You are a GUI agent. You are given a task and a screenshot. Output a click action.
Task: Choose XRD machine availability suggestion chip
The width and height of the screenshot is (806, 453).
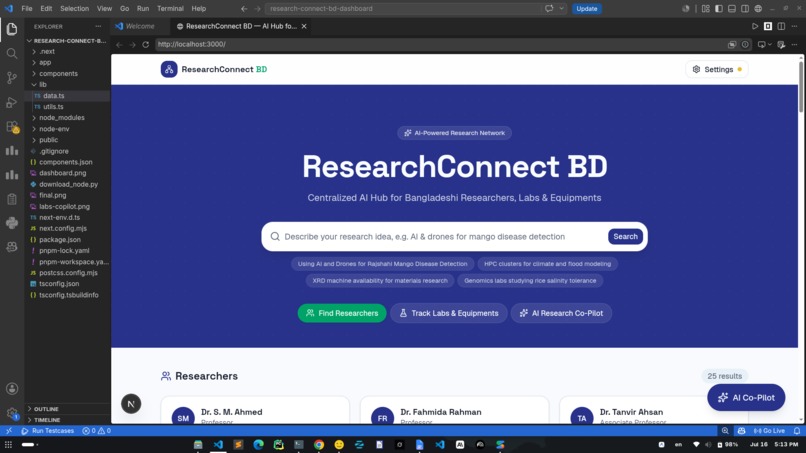click(380, 281)
